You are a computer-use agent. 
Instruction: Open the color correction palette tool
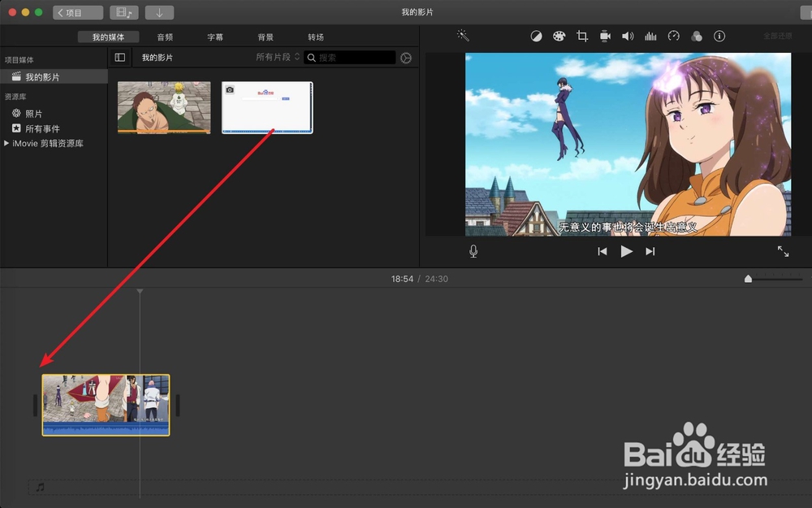[559, 36]
